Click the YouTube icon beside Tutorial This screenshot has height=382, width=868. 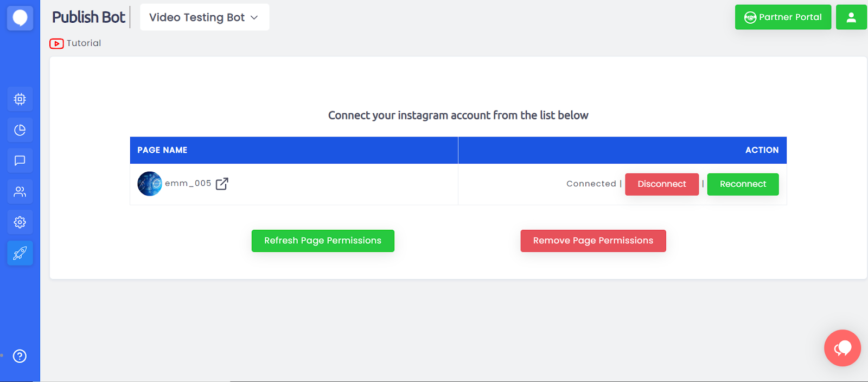click(x=56, y=43)
